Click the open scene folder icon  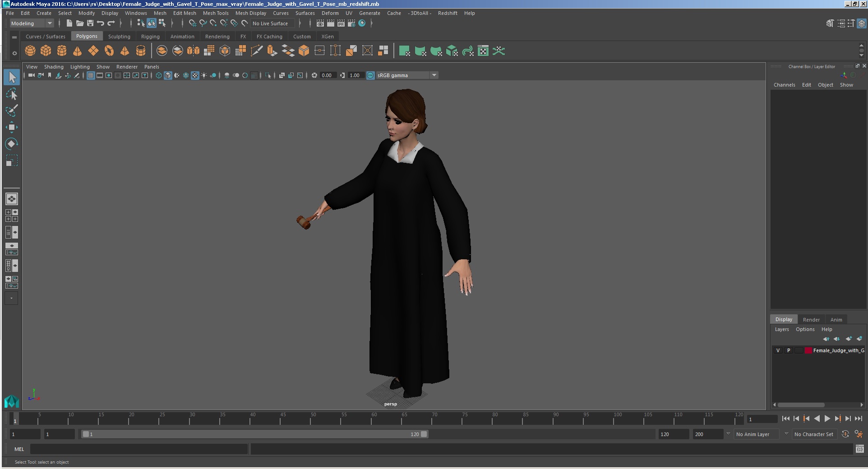79,23
